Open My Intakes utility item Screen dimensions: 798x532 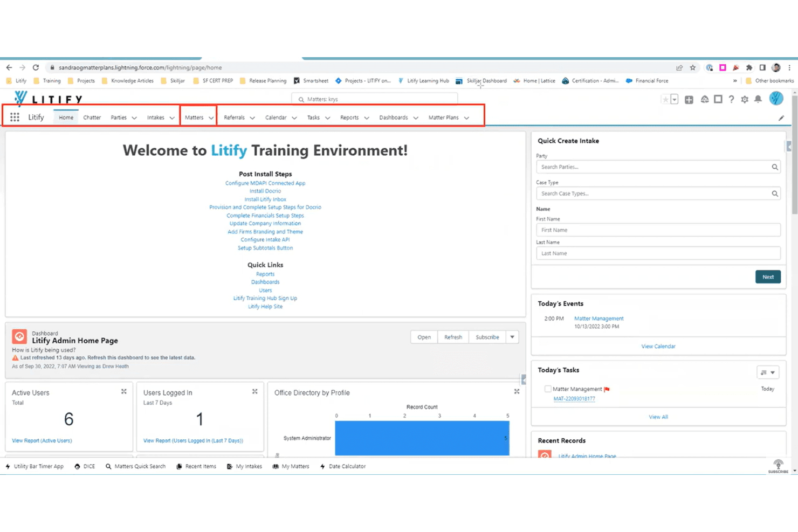click(244, 466)
